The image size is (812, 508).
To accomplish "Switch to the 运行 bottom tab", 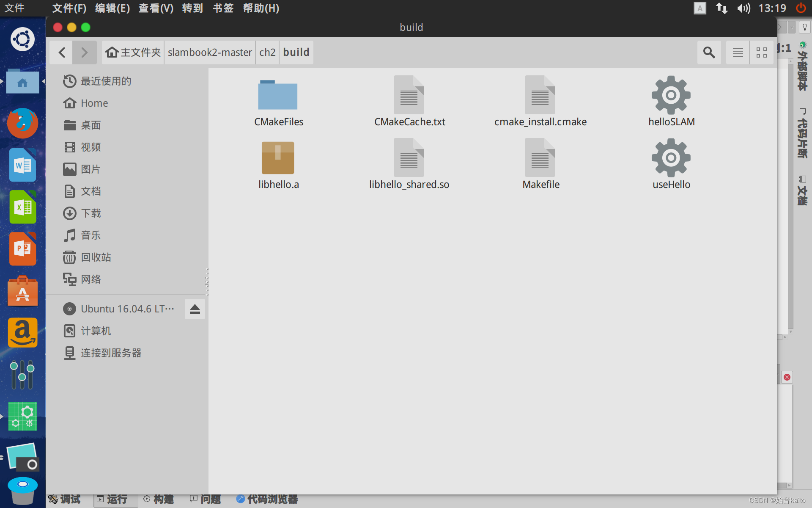I will (x=115, y=499).
